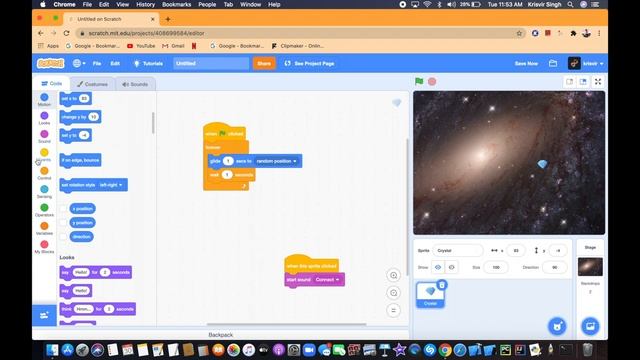This screenshot has height=360, width=640.
Task: Select the Control blocks category
Action: tap(44, 173)
